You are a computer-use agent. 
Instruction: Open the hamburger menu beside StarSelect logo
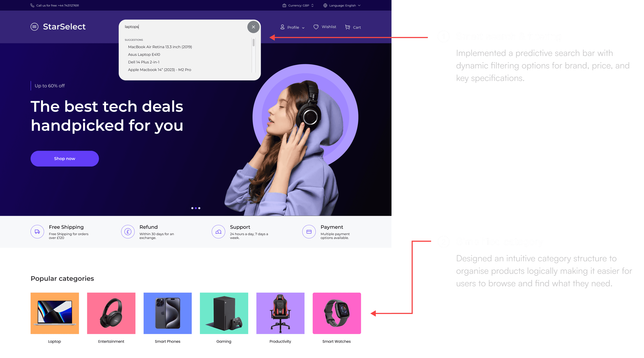point(34,27)
